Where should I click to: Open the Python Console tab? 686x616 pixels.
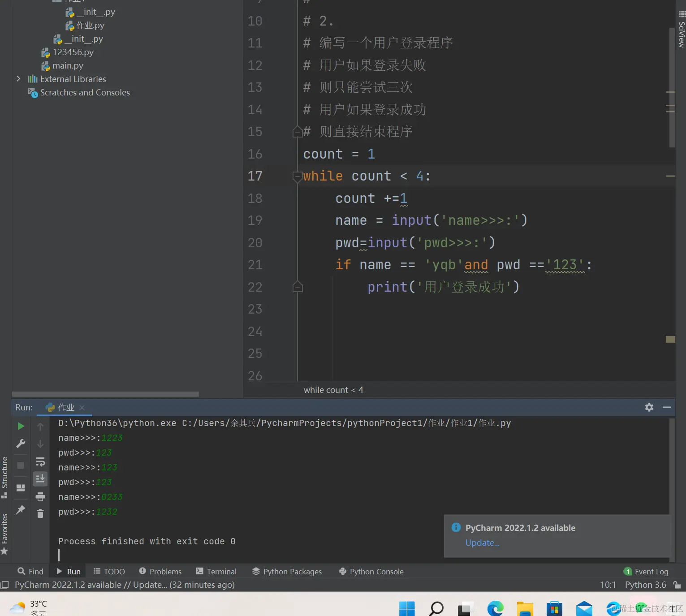(x=371, y=572)
